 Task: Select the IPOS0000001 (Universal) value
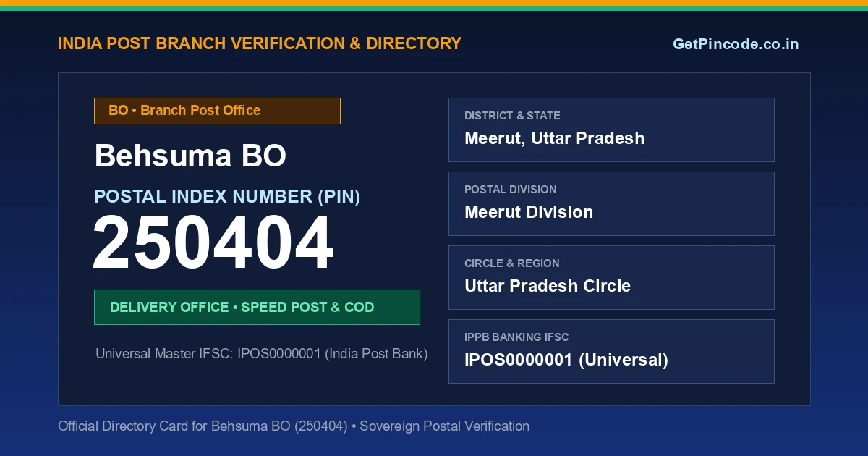(566, 360)
